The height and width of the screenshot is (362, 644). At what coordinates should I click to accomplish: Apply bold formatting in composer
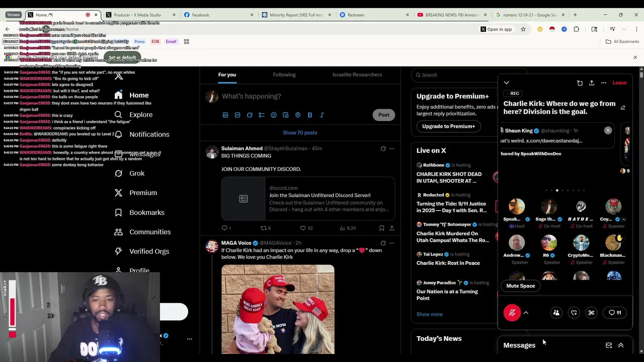click(310, 115)
